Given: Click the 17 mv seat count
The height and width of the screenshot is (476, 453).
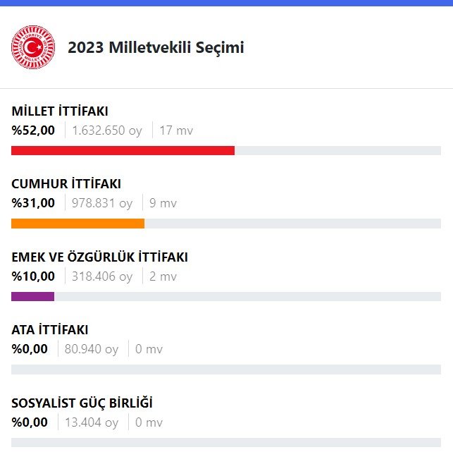Looking at the screenshot, I should [176, 130].
